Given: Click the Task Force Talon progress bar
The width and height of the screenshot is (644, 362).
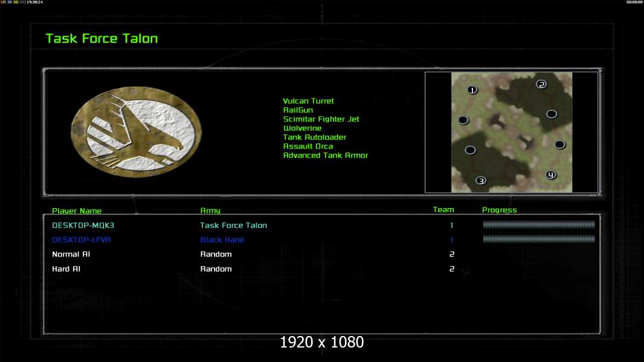Looking at the screenshot, I should tap(538, 224).
